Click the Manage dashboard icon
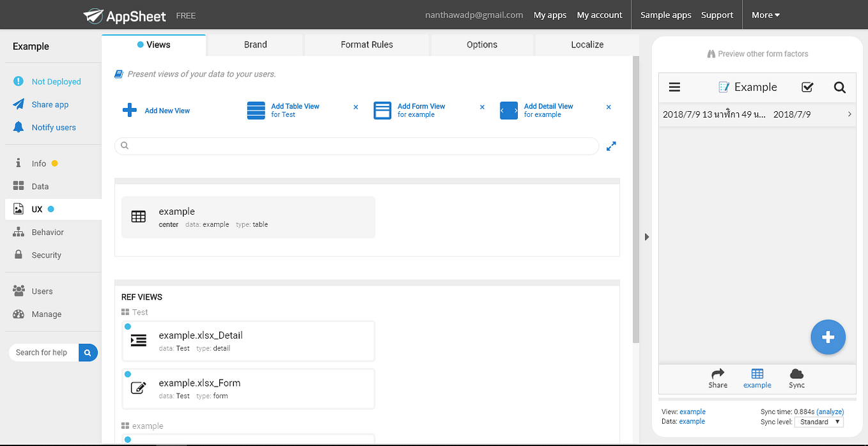 pos(19,314)
